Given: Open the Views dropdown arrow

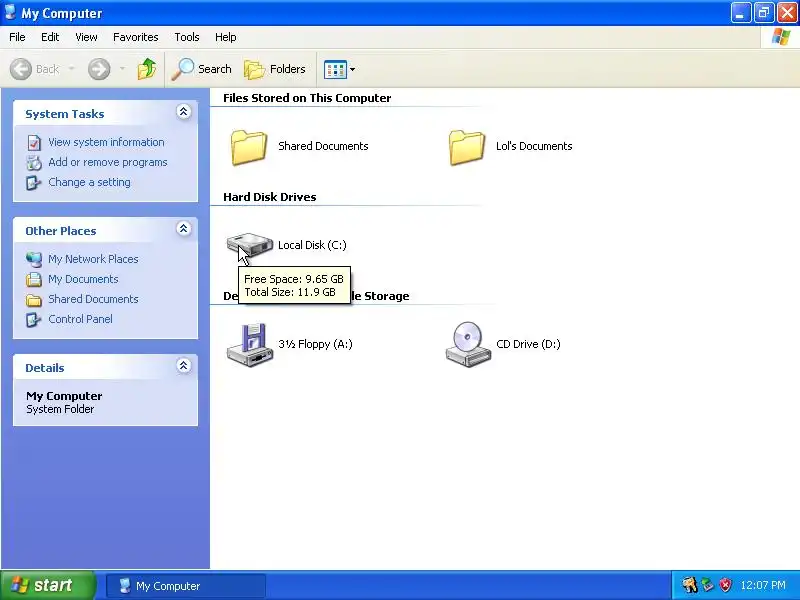Looking at the screenshot, I should click(353, 69).
